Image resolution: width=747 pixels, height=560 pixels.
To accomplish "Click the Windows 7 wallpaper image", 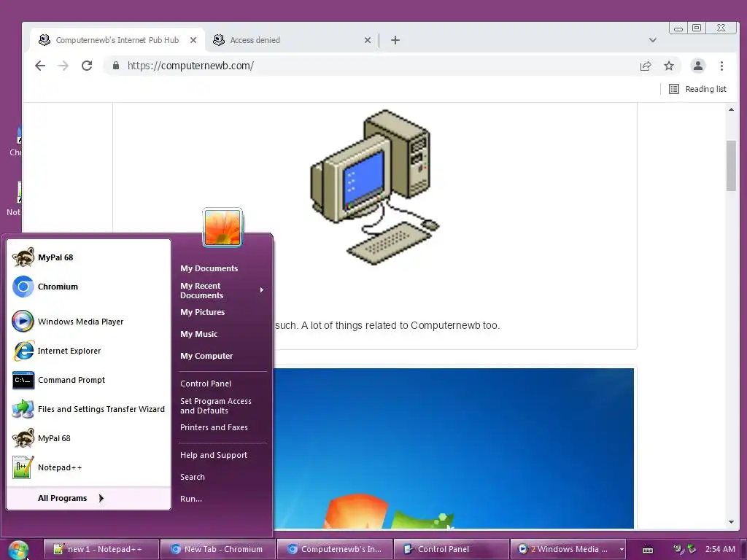I will click(x=454, y=448).
